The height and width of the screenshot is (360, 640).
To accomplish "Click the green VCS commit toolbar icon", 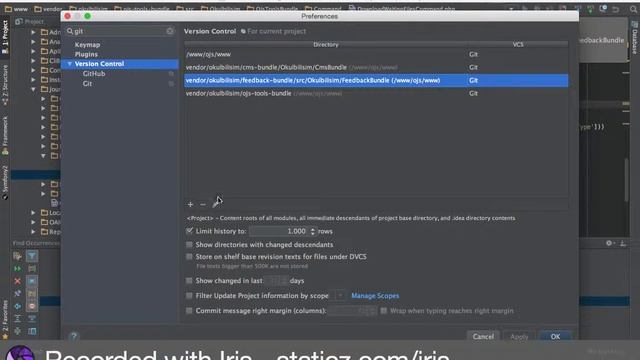I will (590, 9).
